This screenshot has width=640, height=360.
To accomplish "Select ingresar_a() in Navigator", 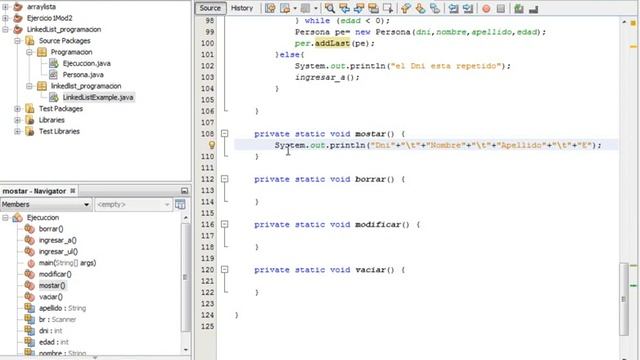I will pyautogui.click(x=58, y=240).
